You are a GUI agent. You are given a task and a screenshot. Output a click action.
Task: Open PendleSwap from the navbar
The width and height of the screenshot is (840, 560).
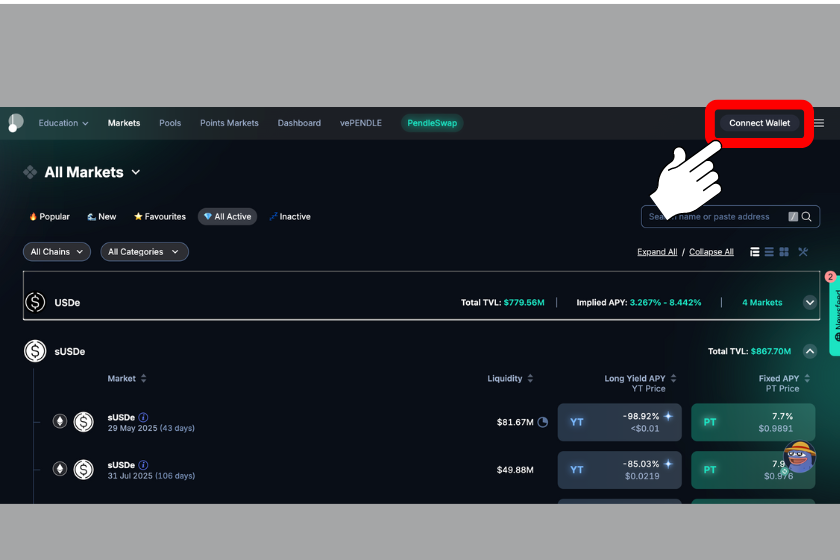pos(432,123)
